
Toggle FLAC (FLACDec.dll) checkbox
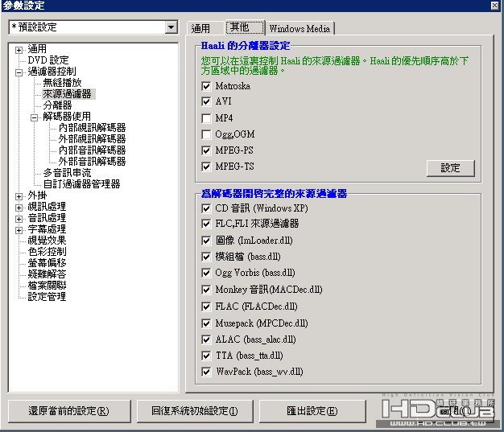point(206,307)
